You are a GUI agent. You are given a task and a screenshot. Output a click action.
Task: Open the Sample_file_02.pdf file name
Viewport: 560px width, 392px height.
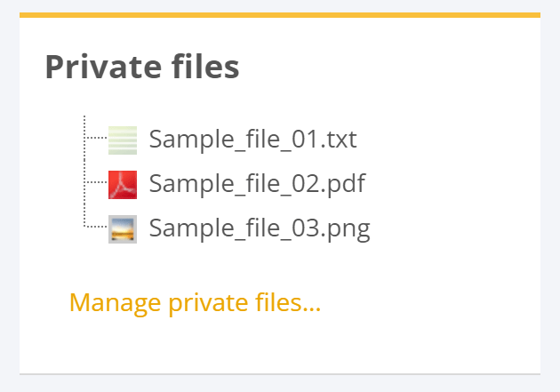point(257,185)
